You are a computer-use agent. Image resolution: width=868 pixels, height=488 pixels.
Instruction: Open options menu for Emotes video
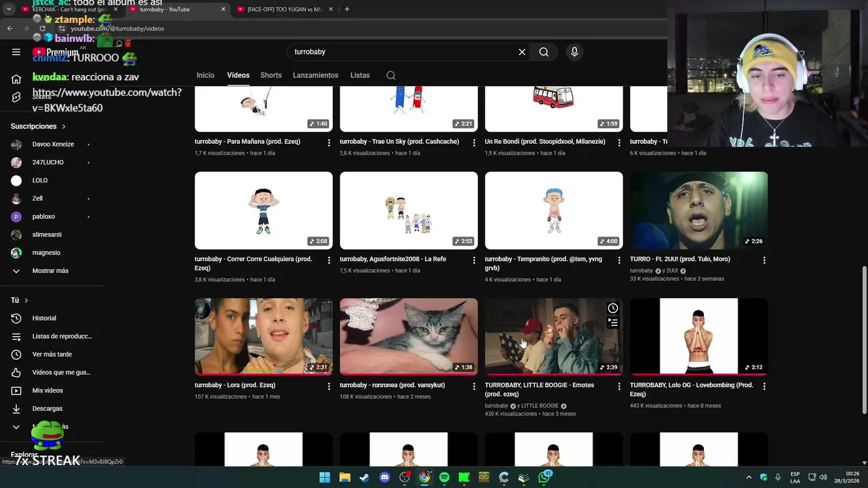pos(619,386)
